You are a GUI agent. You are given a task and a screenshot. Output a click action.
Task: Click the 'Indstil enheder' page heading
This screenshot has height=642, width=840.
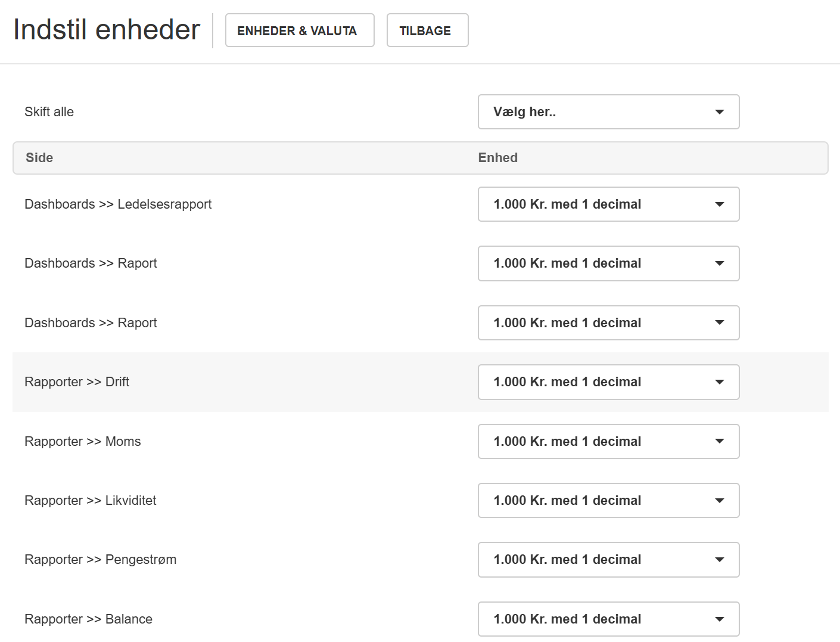coord(107,30)
